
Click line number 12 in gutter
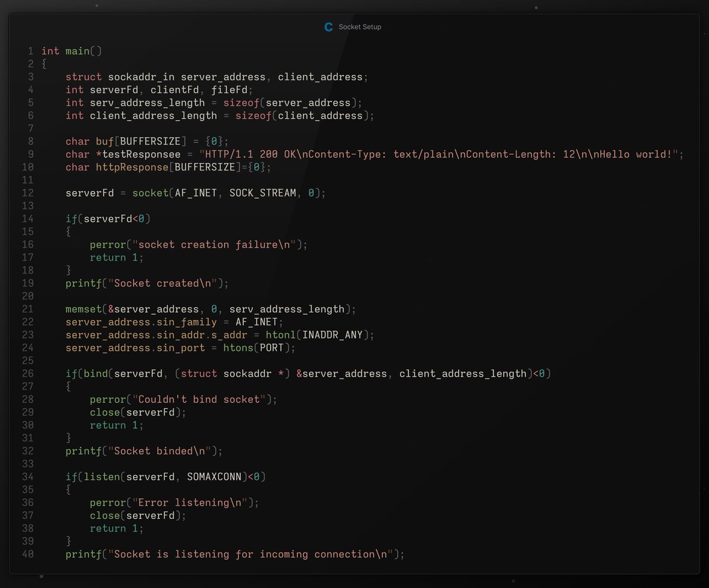[28, 193]
